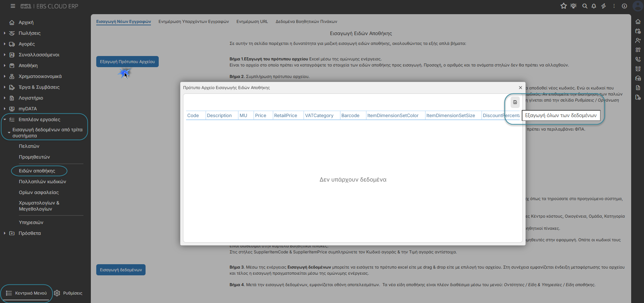
Task: Click the add phone call icon
Action: [x=638, y=59]
